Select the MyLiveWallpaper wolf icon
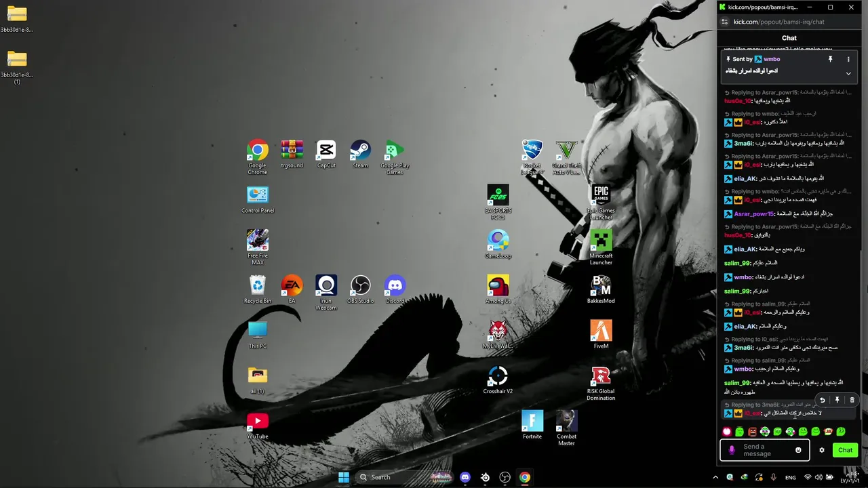The image size is (868, 488). click(498, 335)
